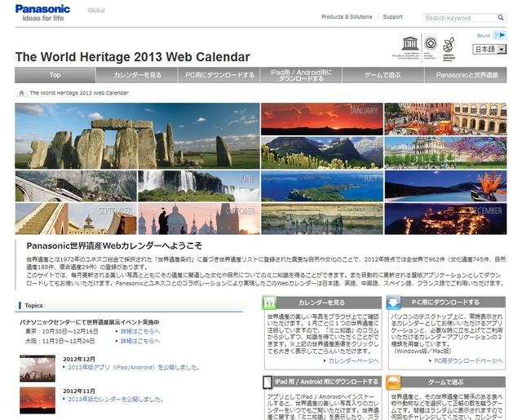
Task: Click the blue download arrow icon
Action: coord(393,303)
